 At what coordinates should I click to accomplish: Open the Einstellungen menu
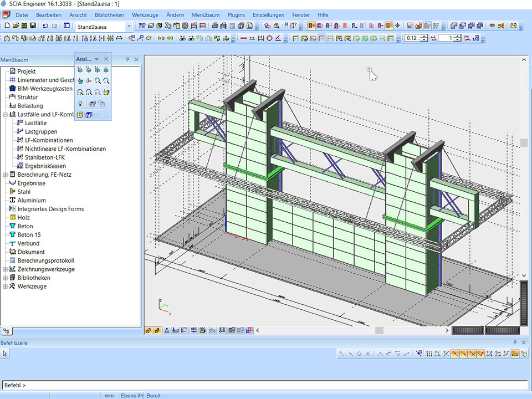[268, 15]
